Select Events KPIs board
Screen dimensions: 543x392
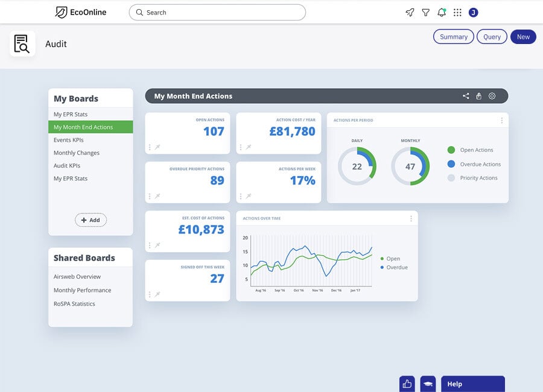(91, 140)
